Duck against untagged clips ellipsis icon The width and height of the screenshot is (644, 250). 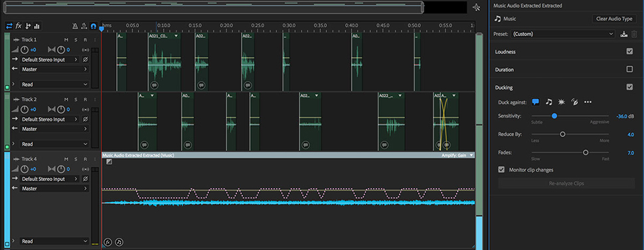[588, 102]
